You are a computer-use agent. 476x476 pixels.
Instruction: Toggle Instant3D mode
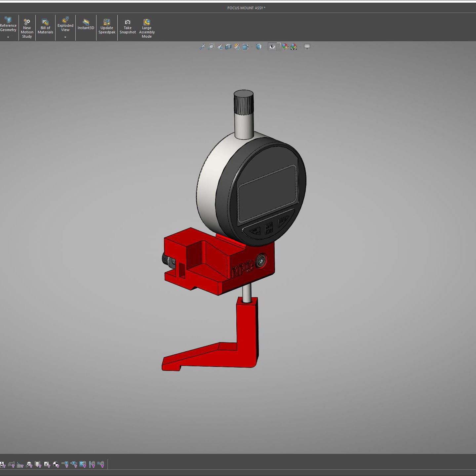coord(86,25)
